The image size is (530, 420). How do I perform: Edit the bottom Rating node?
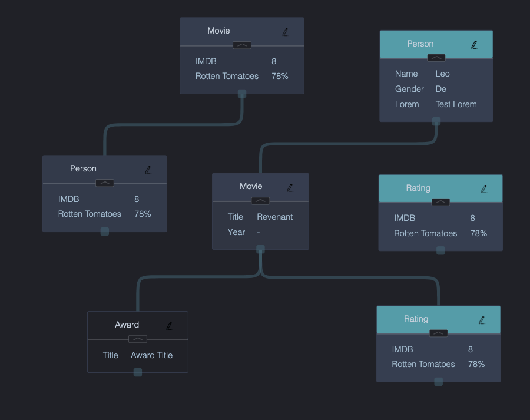tap(482, 319)
